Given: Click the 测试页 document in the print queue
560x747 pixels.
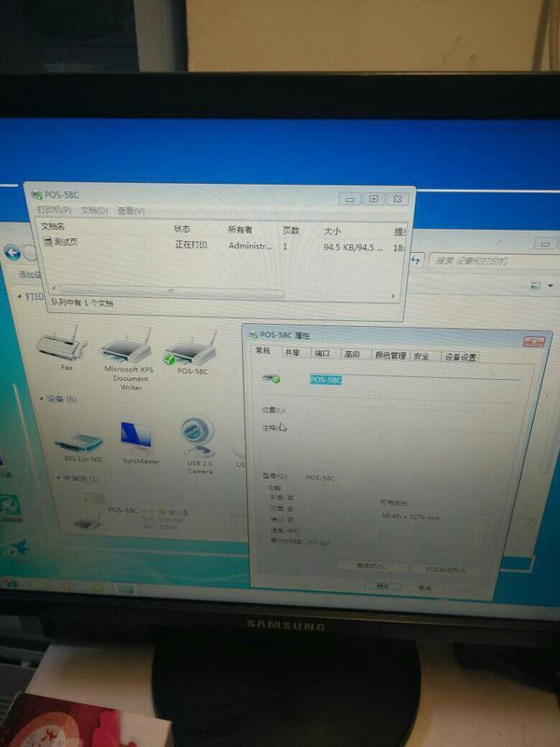Looking at the screenshot, I should (65, 244).
